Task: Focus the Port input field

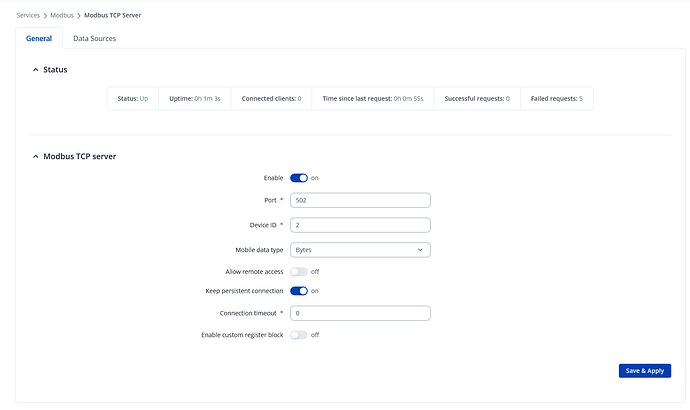Action: pos(360,200)
